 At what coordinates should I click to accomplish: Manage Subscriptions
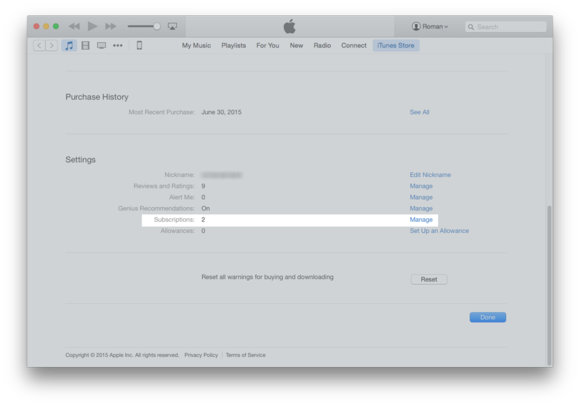coord(421,220)
